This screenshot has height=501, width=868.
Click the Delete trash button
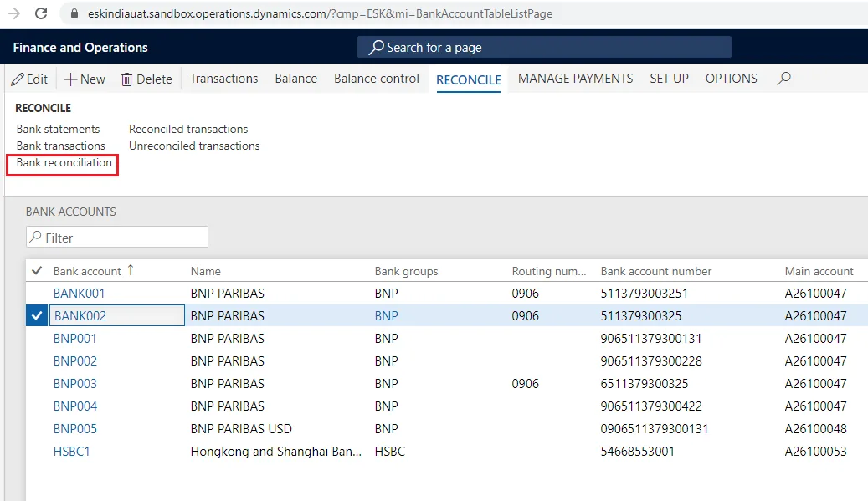pos(146,79)
